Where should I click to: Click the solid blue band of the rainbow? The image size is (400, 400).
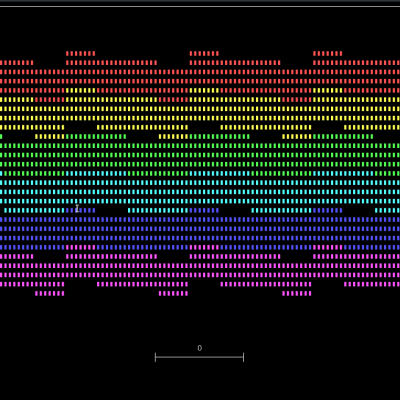[200, 229]
